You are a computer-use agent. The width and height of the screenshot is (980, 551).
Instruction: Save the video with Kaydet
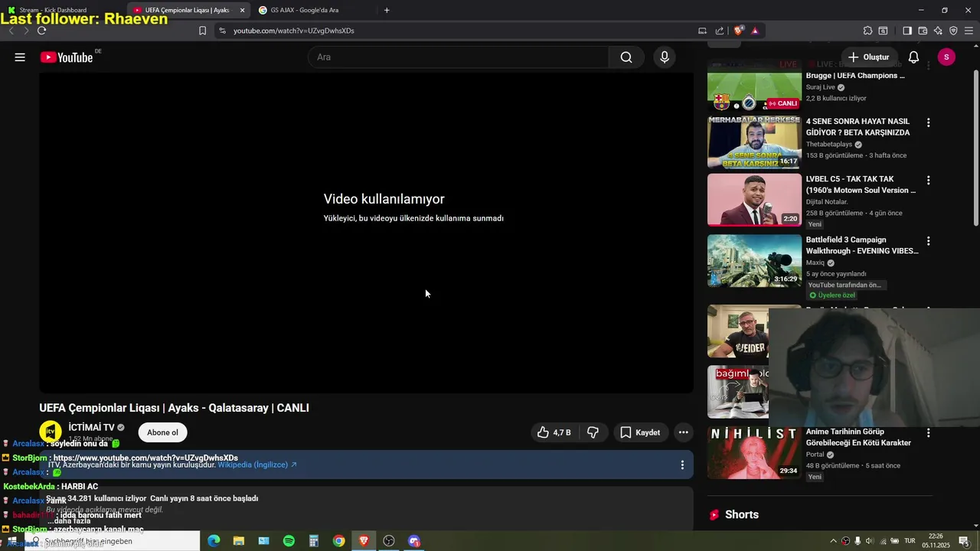point(640,432)
